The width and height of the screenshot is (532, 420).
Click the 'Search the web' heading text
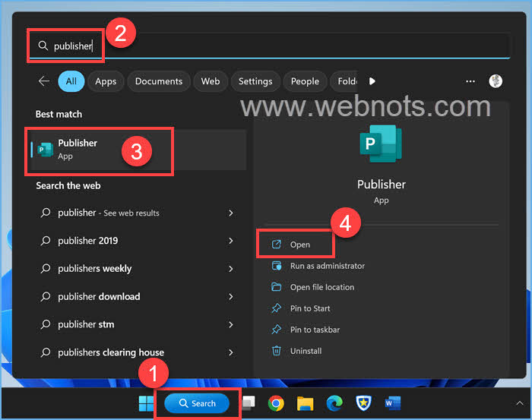[x=68, y=186]
